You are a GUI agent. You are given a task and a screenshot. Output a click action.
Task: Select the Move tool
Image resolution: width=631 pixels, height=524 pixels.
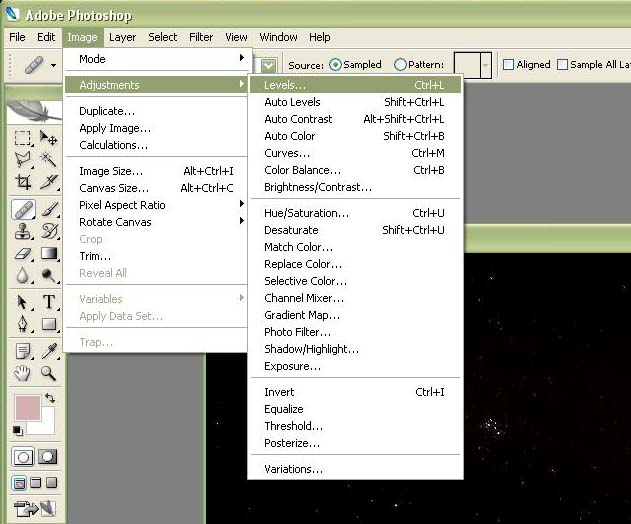tap(49, 138)
